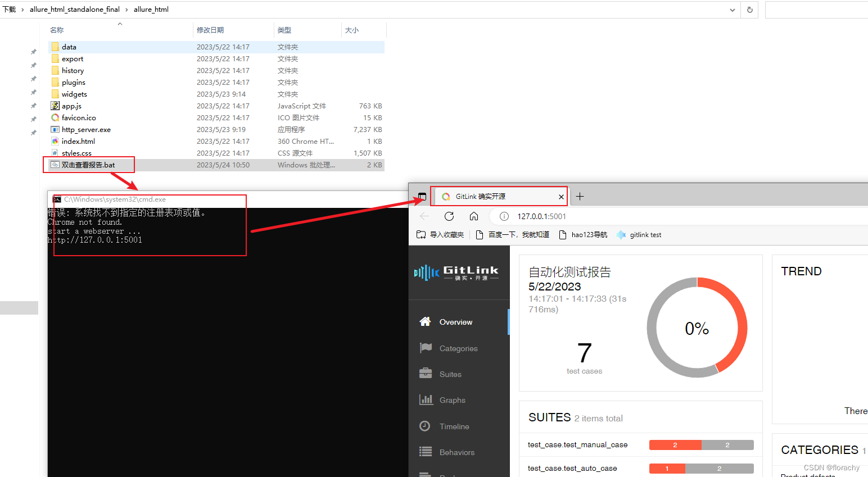Select the styles.css file icon
This screenshot has height=477, width=868.
(x=55, y=153)
